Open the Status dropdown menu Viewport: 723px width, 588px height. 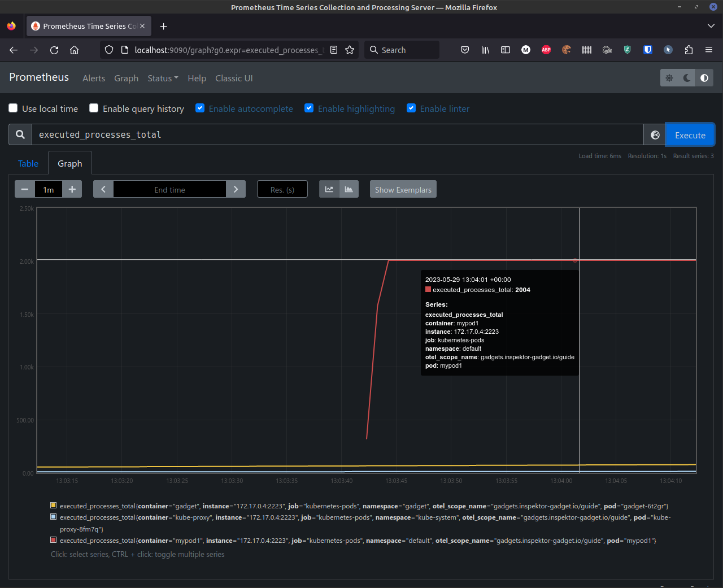(x=163, y=79)
